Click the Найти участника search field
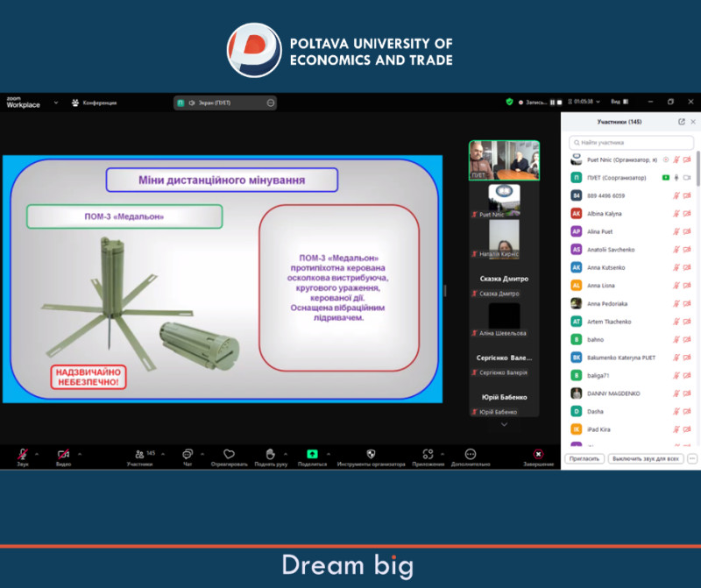The height and width of the screenshot is (588, 701). 631,142
